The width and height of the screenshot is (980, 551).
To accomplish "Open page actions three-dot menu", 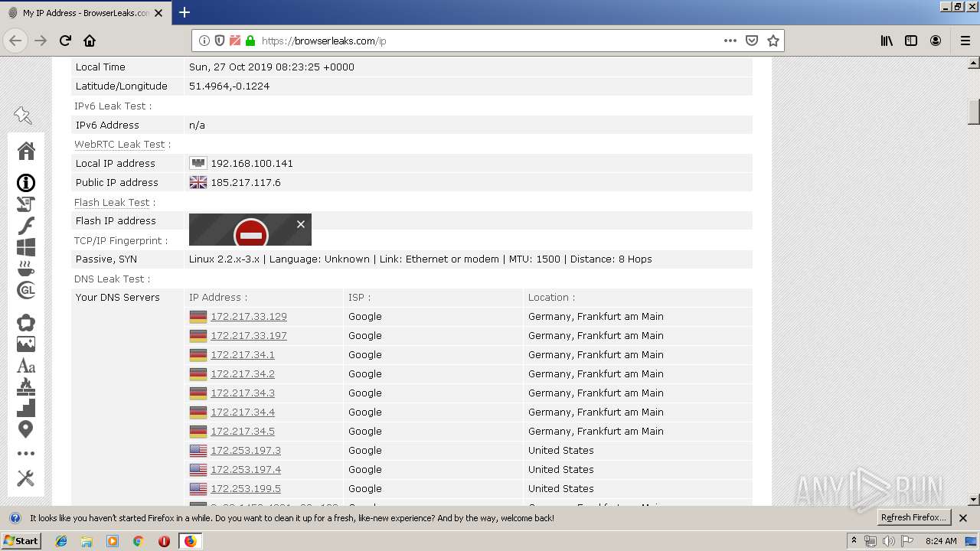I will [x=730, y=41].
